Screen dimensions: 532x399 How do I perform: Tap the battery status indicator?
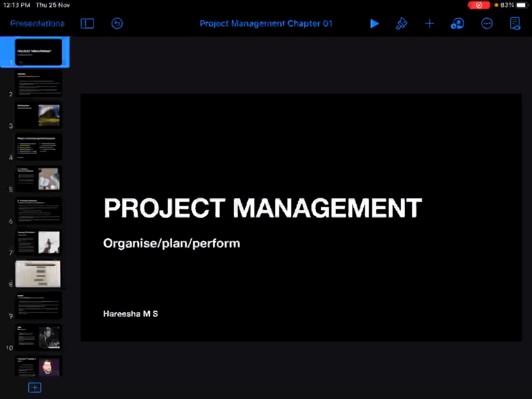point(514,5)
